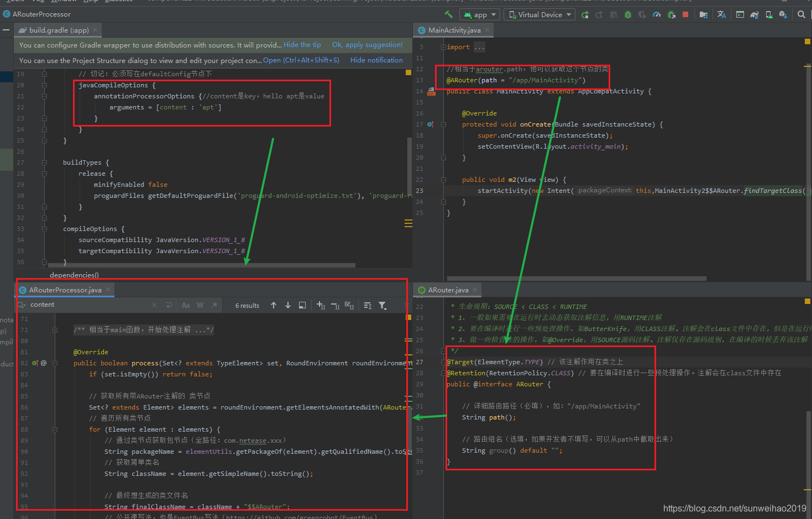The image size is (812, 519).
Task: Click 'Hide the tip' link
Action: click(x=302, y=45)
